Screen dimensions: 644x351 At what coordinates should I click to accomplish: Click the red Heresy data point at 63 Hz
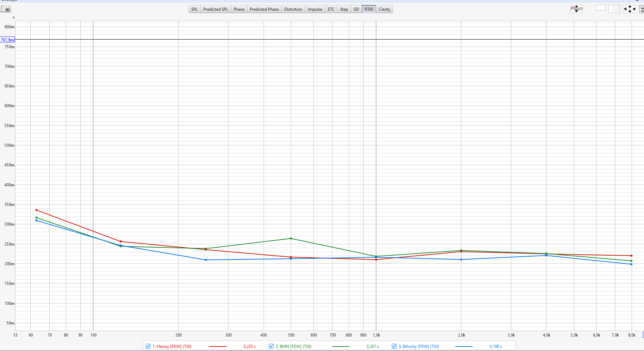pyautogui.click(x=37, y=210)
